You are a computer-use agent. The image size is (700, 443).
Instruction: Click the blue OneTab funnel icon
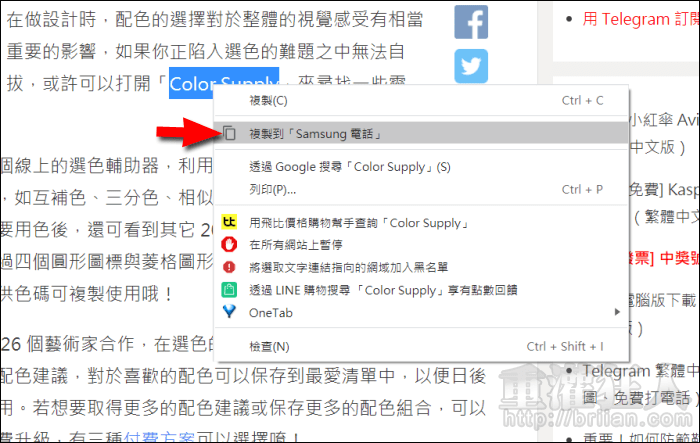pos(229,311)
